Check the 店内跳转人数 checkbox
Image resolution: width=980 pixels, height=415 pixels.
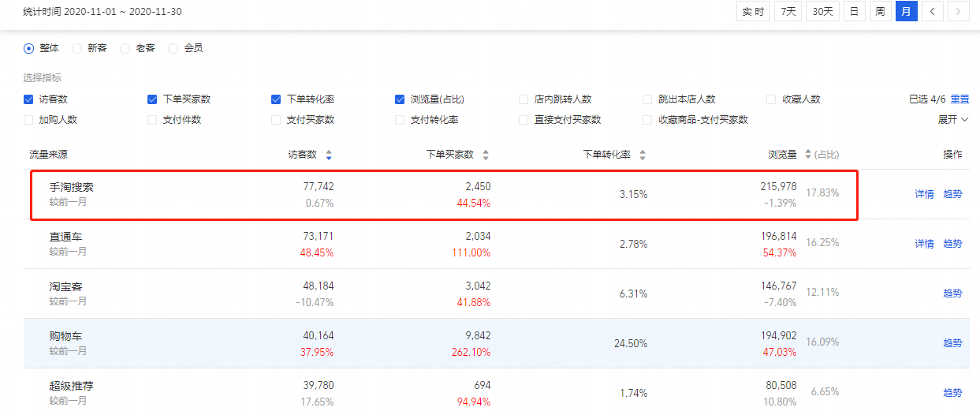coord(524,99)
